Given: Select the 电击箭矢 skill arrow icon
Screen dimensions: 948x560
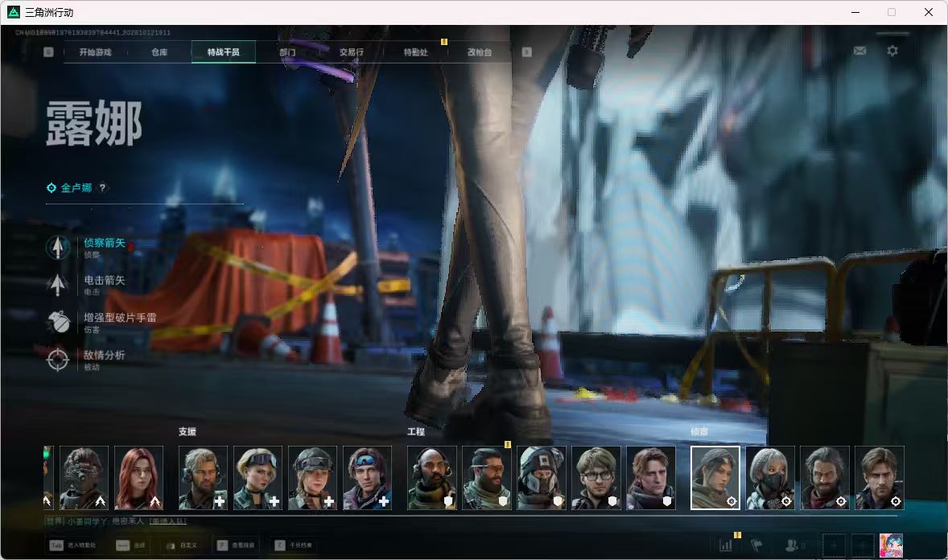Looking at the screenshot, I should click(x=58, y=284).
